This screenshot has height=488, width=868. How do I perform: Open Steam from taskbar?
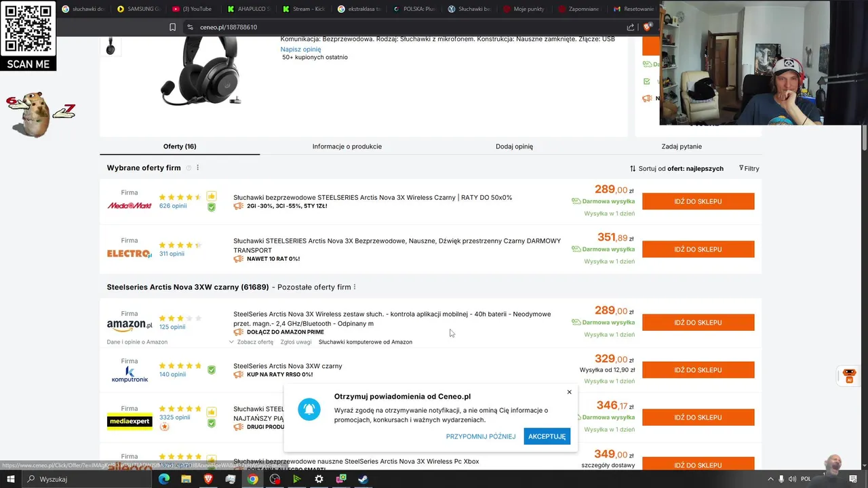pyautogui.click(x=363, y=479)
